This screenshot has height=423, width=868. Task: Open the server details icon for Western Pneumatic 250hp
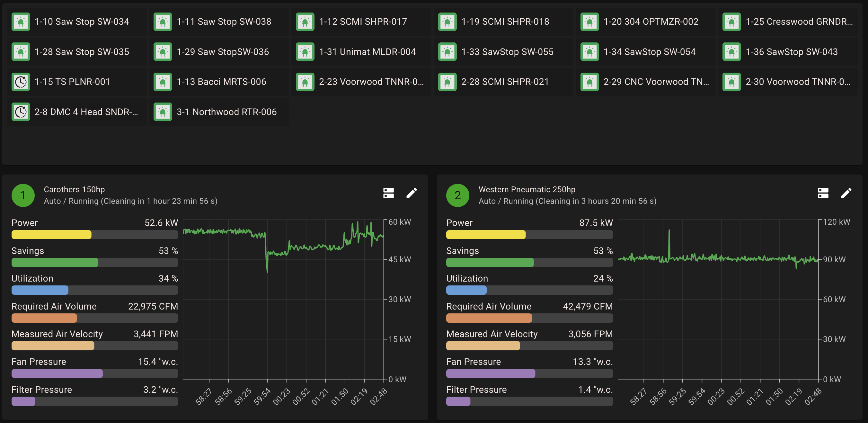(823, 193)
